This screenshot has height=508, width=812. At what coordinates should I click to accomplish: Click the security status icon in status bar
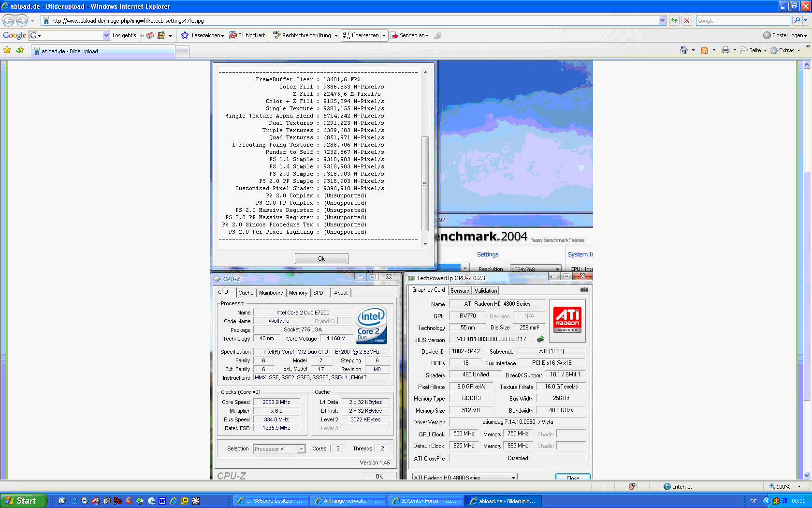[x=632, y=487]
